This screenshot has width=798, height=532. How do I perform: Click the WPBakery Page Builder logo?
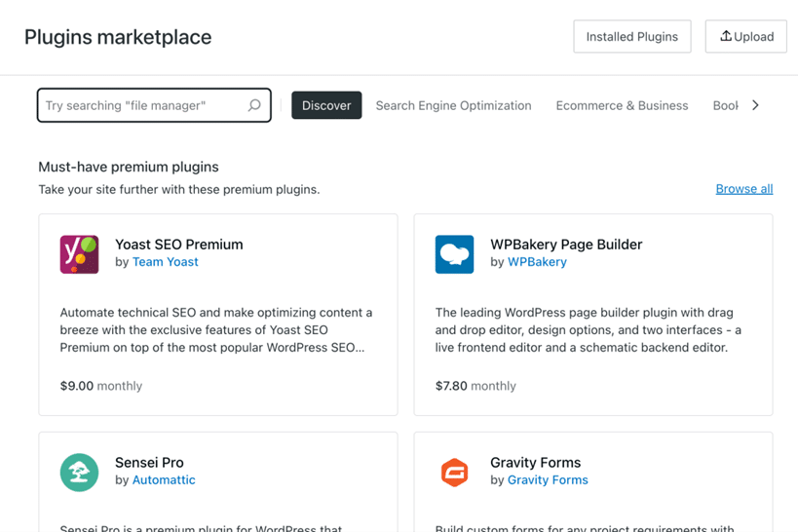pos(454,254)
